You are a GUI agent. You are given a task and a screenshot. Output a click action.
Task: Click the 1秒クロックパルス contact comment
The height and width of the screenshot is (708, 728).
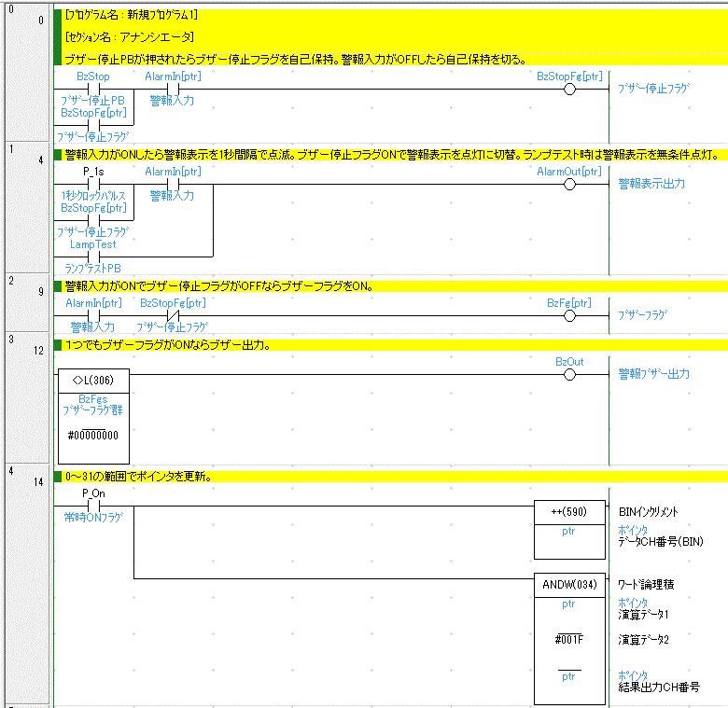93,196
